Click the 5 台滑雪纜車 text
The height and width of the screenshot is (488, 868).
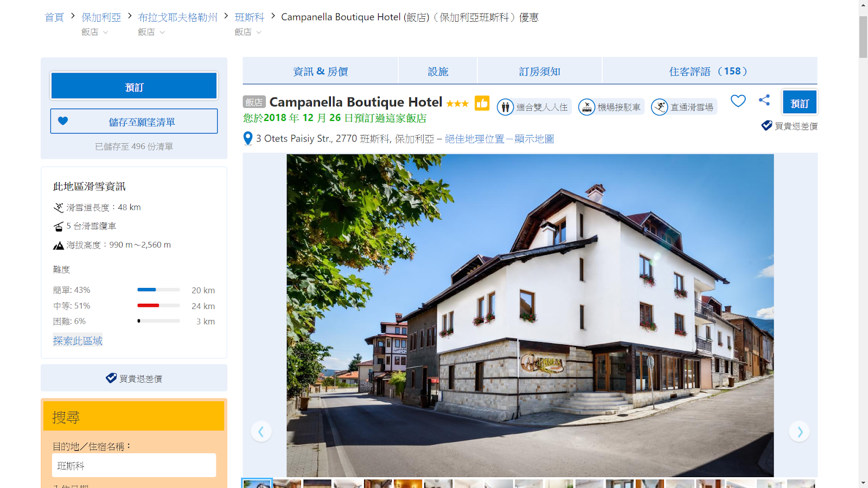pos(91,226)
